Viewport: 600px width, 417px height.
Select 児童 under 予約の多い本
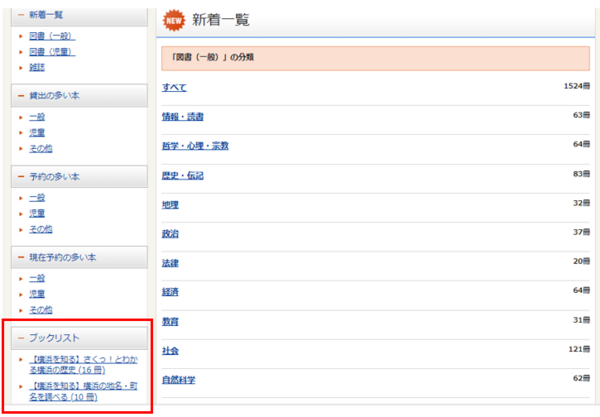pyautogui.click(x=37, y=214)
